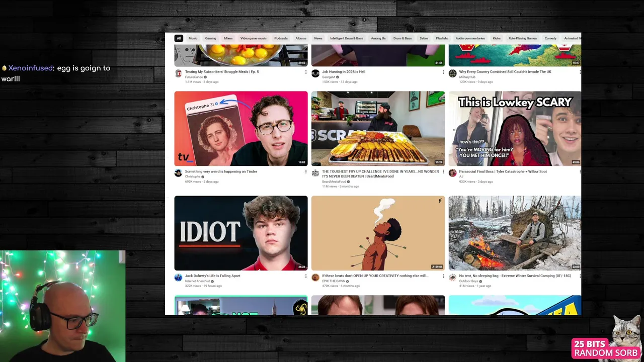This screenshot has width=644, height=362.
Task: Select the Audio commentaries chip
Action: [x=470, y=38]
